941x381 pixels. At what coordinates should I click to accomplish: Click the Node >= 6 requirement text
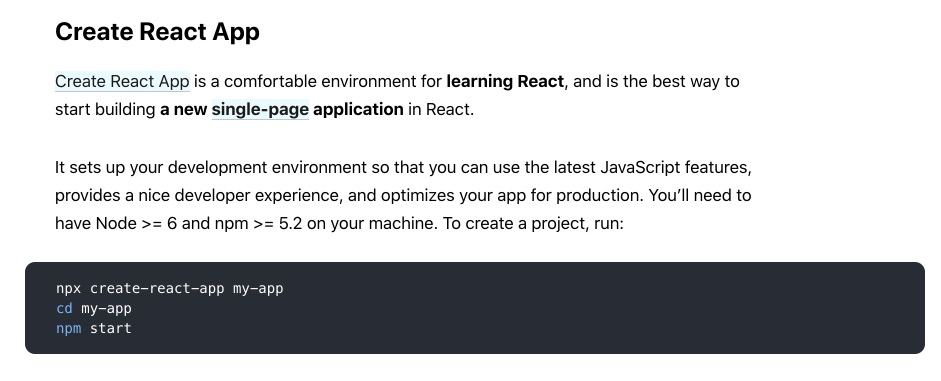[x=136, y=224]
